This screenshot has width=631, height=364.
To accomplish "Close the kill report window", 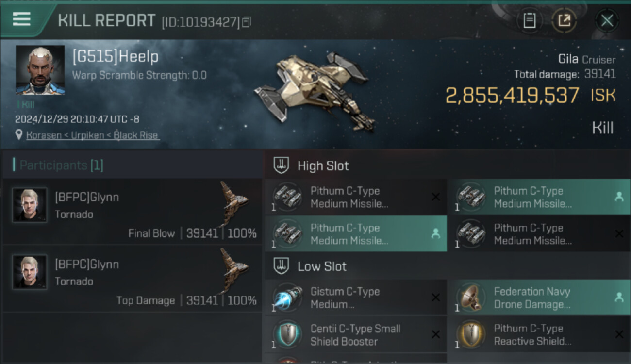I will (x=607, y=20).
